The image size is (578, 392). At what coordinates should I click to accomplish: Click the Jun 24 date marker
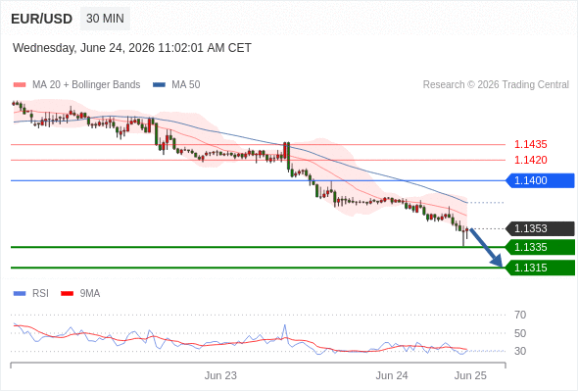392,375
